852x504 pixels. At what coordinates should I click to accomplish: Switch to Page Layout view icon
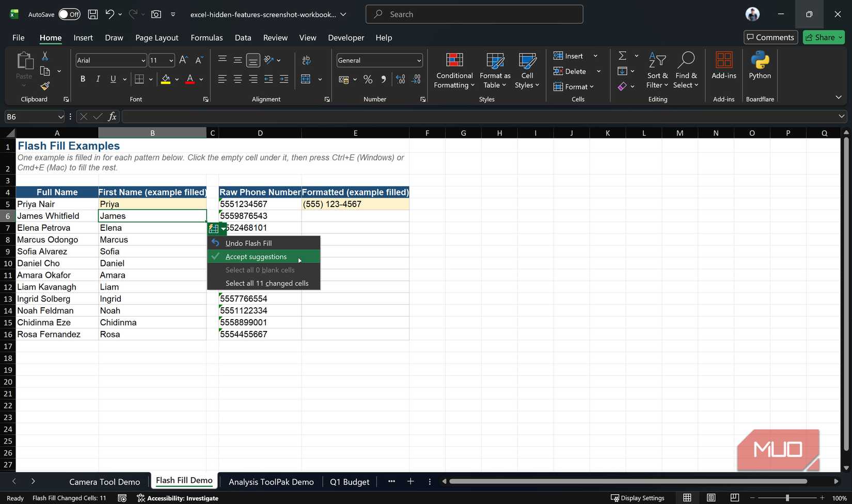711,498
